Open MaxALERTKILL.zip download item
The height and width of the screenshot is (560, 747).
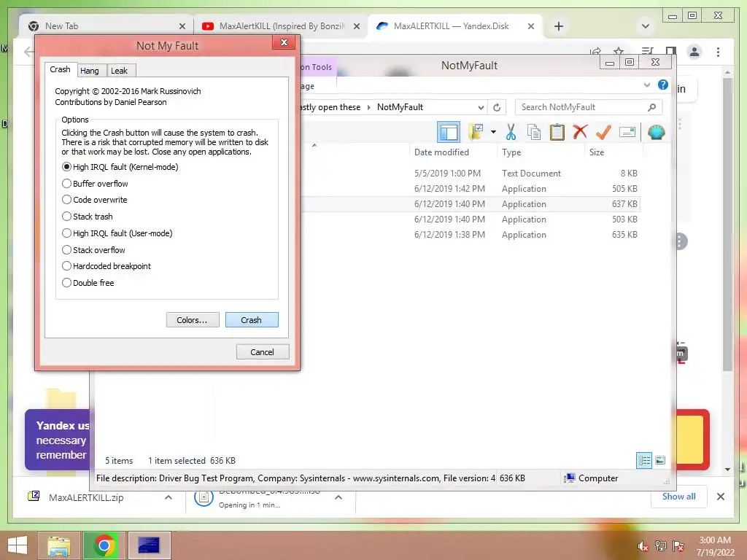(x=86, y=497)
